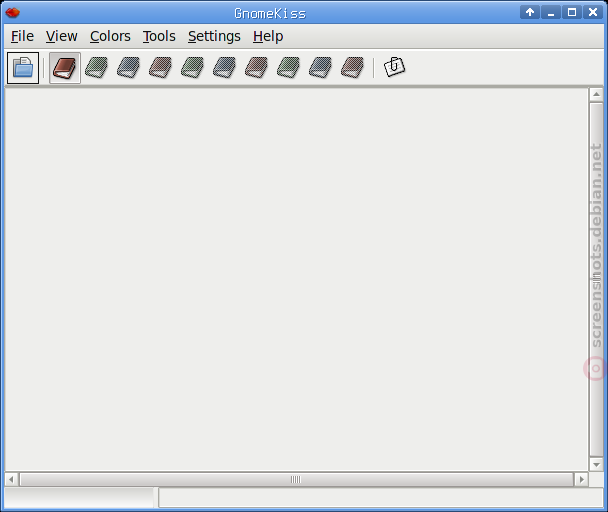This screenshot has width=608, height=512.
Task: Open the Colors menu
Action: [x=110, y=36]
